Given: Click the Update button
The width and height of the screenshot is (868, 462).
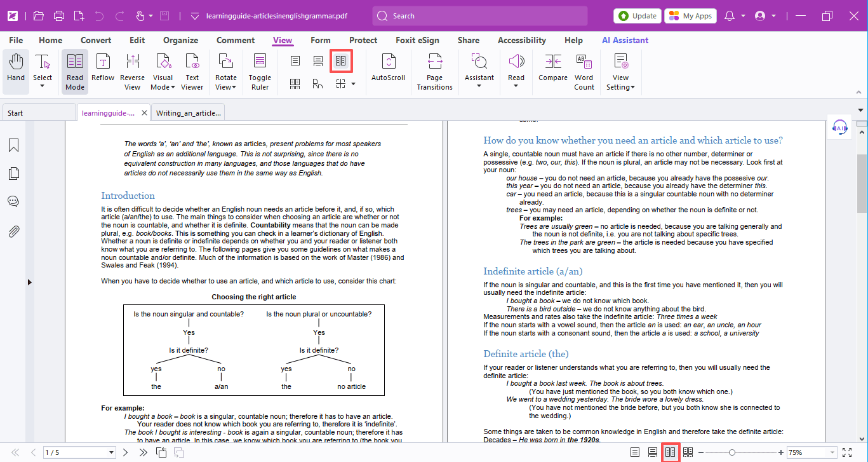Looking at the screenshot, I should pyautogui.click(x=638, y=16).
